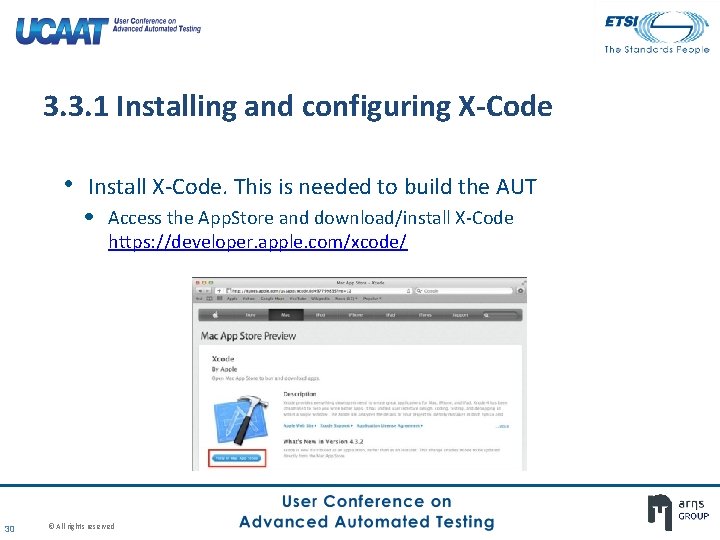Click the Safari address bar
This screenshot has width=720, height=540.
319,291
